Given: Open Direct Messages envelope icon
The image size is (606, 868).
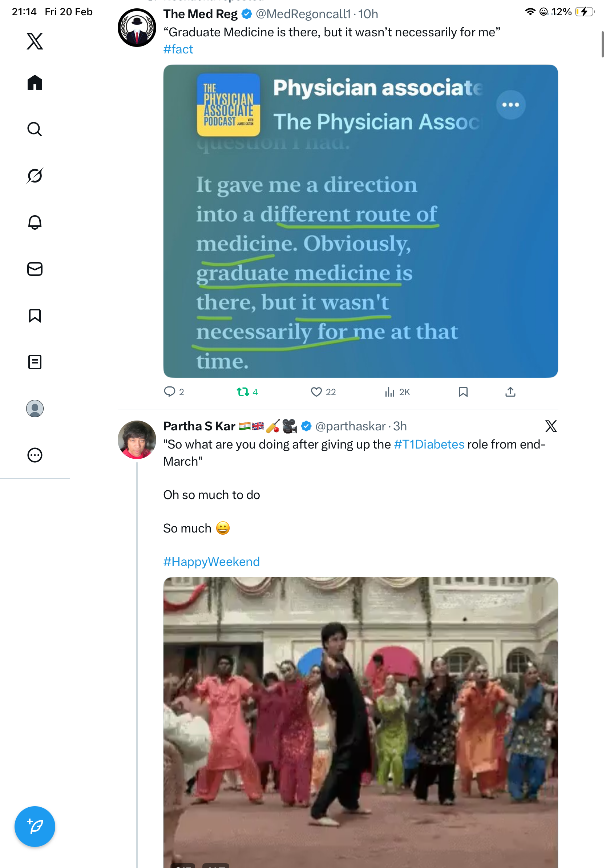Looking at the screenshot, I should pos(35,269).
